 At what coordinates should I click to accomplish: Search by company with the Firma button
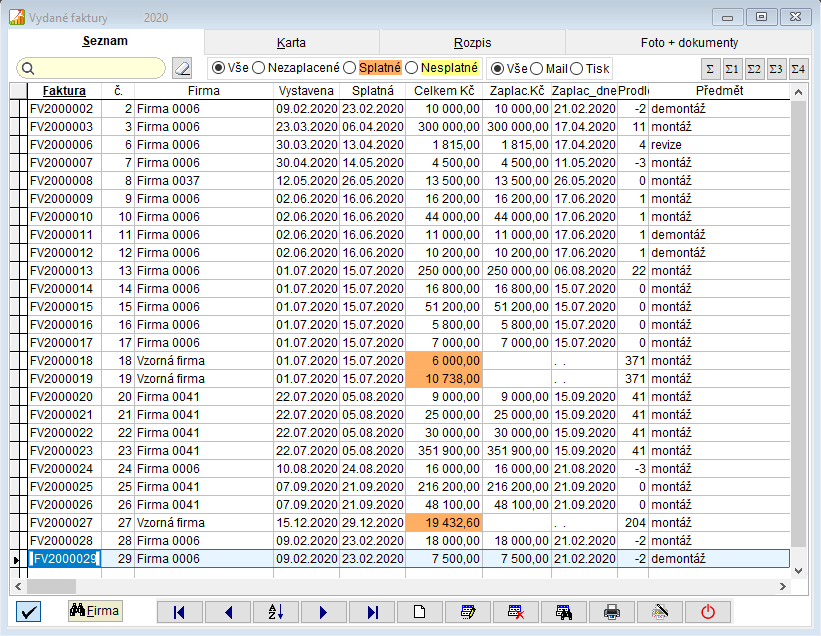95,611
